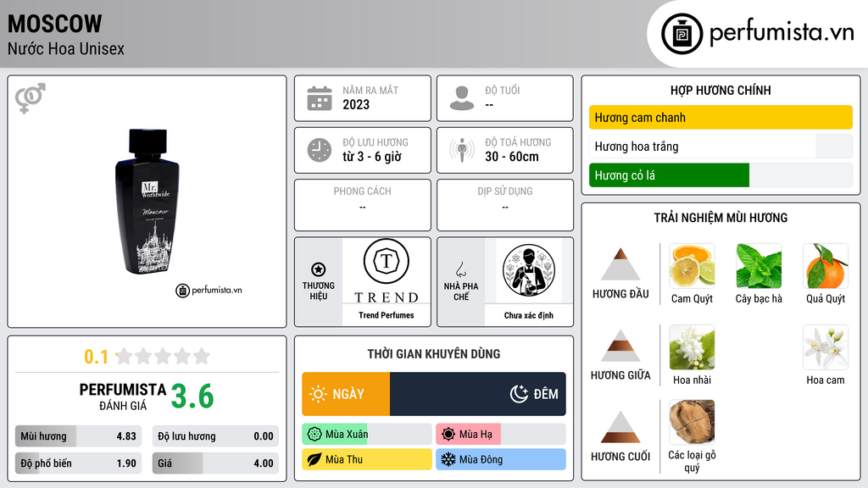Click the Hương cuối pyramid icon

pos(620,427)
